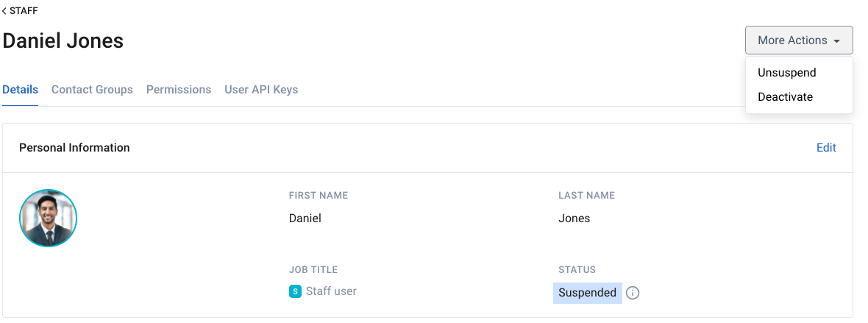Click the Staff user job title text
This screenshot has height=323, width=868.
pos(331,291)
